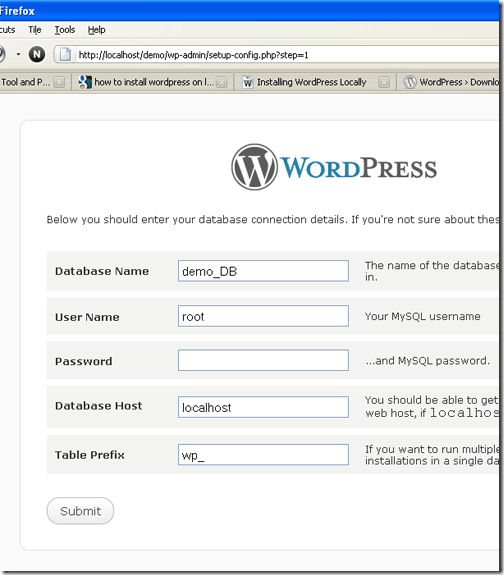
Task: Click the WordPress logo on setup page
Action: 334,167
